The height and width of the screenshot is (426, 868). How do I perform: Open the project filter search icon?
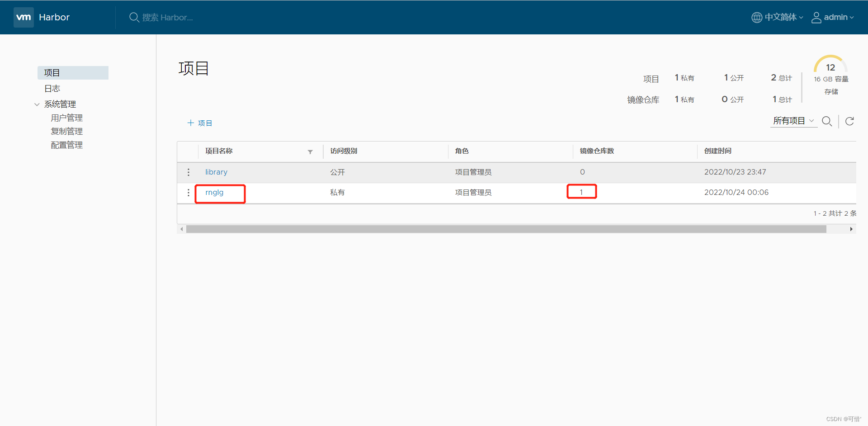pyautogui.click(x=827, y=121)
